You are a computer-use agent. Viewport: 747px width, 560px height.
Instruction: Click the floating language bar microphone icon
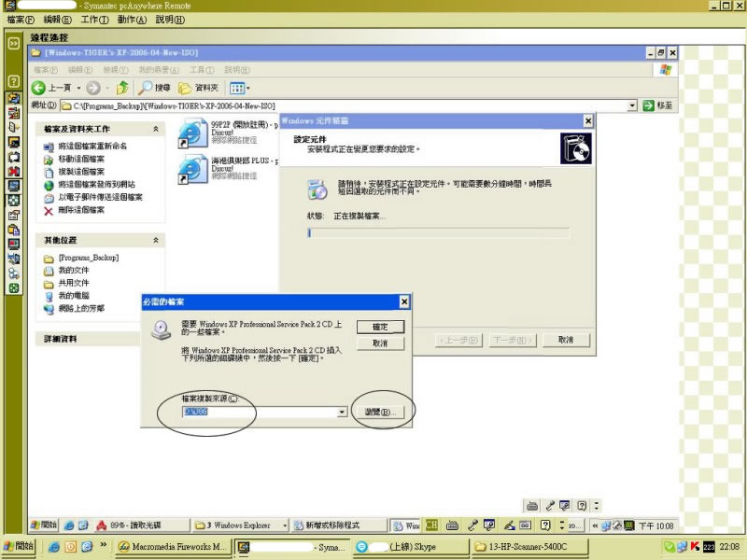click(x=550, y=506)
